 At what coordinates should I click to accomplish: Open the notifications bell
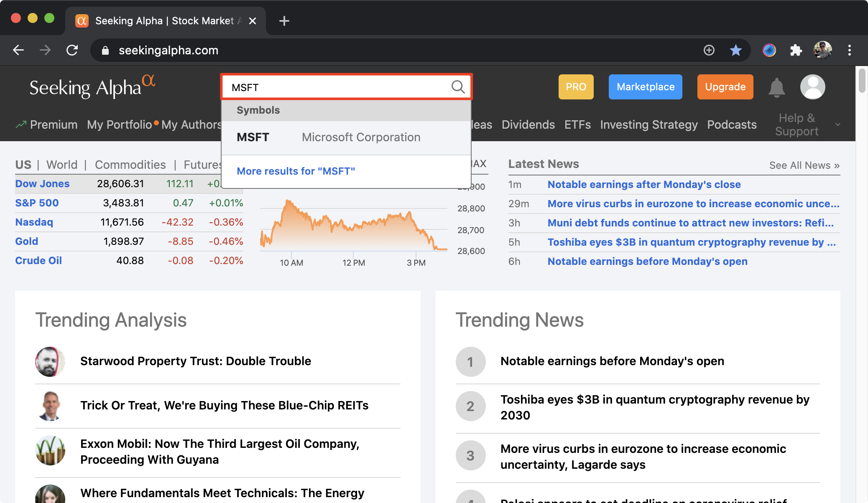point(776,87)
